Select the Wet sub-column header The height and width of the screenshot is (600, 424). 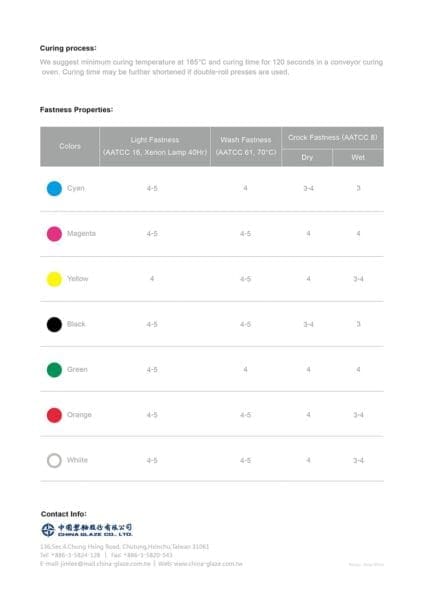click(x=358, y=157)
